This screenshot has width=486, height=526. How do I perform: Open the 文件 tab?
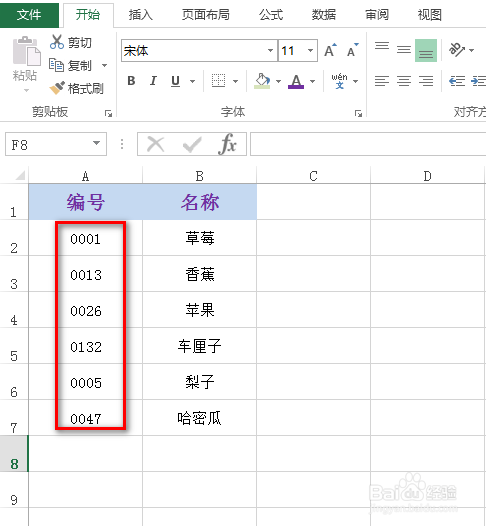pos(29,14)
